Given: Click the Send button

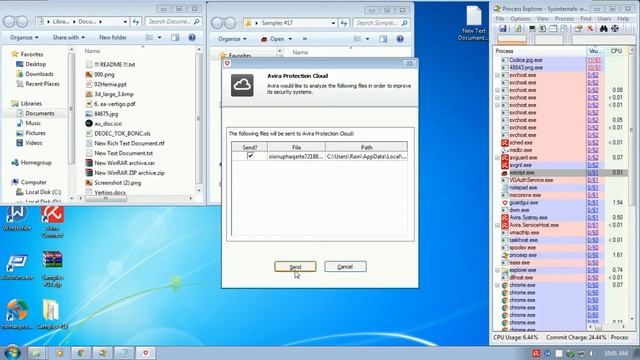Looking at the screenshot, I should click(295, 267).
